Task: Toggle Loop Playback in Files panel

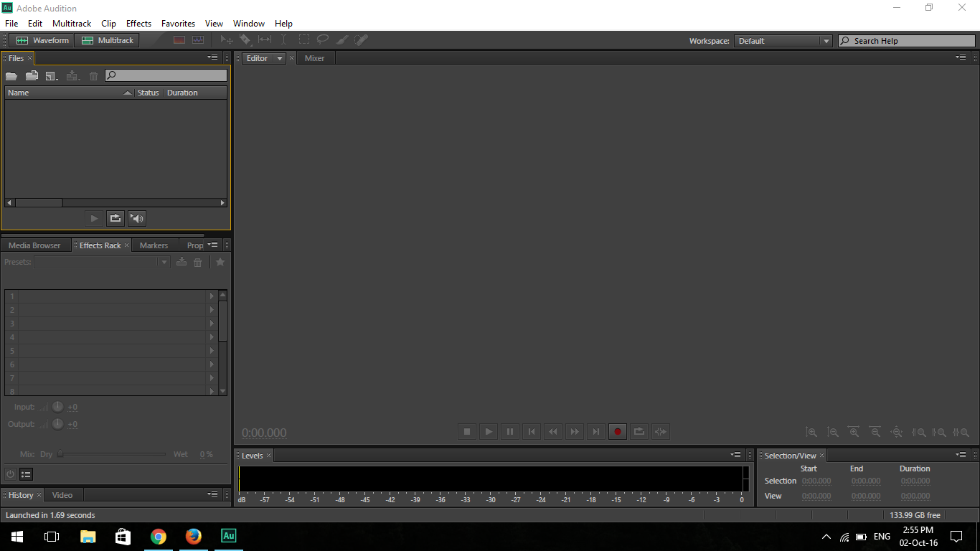Action: (116, 218)
